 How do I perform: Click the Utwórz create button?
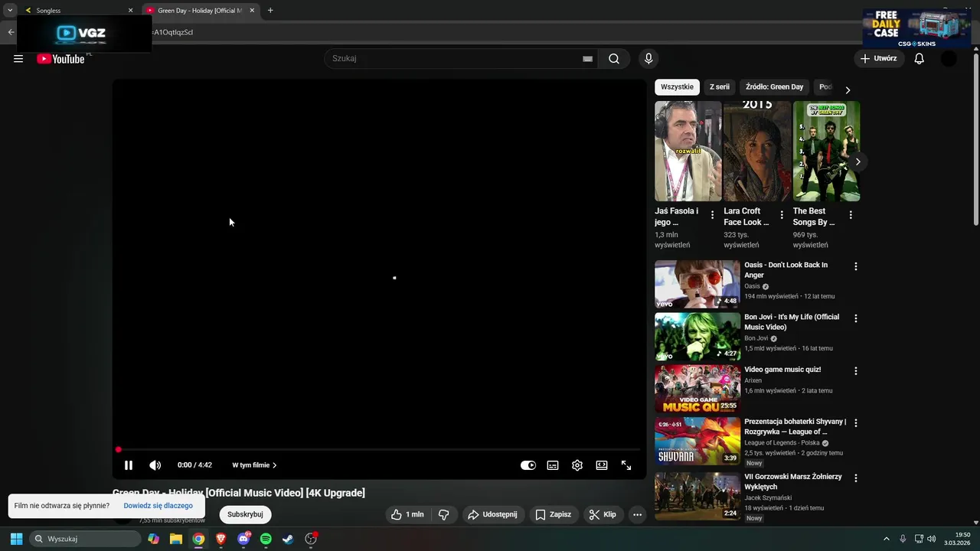878,59
